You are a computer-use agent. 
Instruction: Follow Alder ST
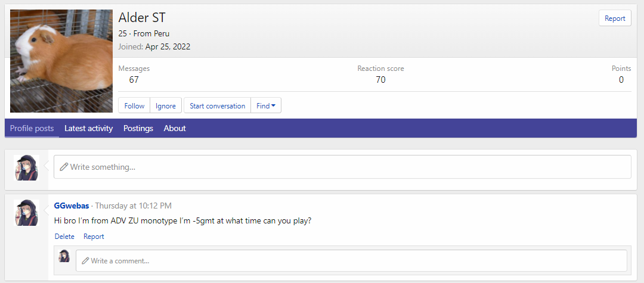tap(134, 106)
